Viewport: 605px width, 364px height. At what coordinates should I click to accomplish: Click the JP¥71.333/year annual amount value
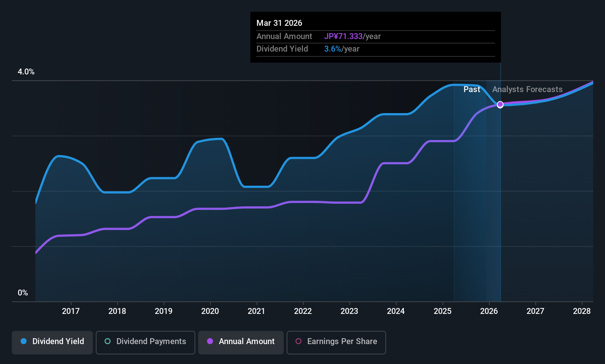(x=352, y=36)
